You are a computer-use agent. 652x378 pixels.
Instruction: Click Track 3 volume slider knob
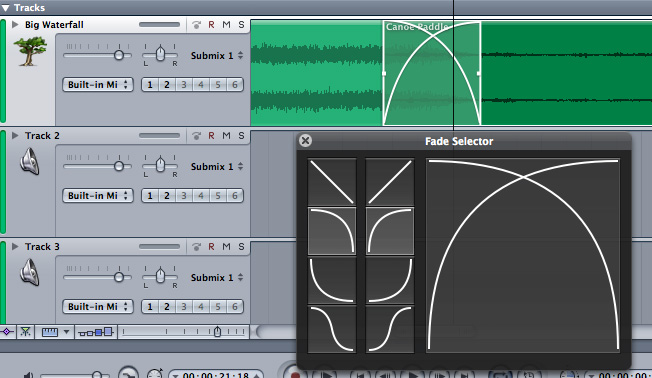coord(119,277)
